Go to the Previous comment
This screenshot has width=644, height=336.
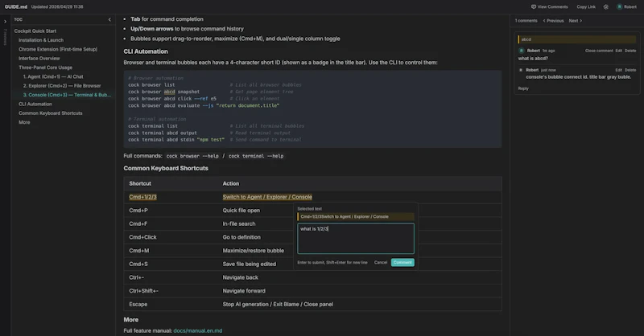[x=553, y=21]
